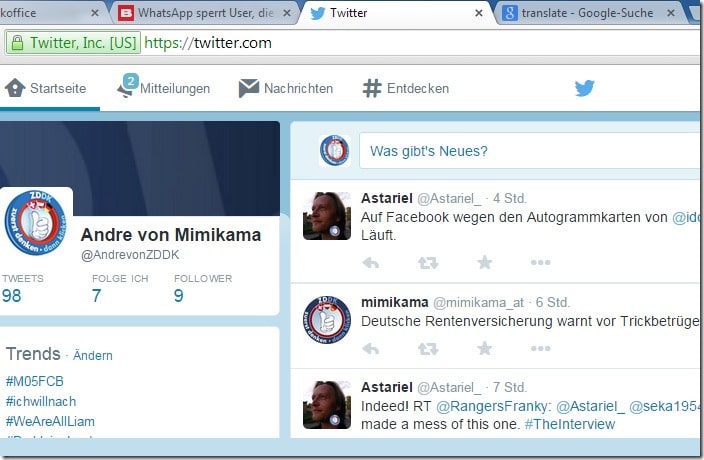Switch to translate Google-Suche browser tab
Screen dimensions: 704x460
pyautogui.click(x=588, y=13)
